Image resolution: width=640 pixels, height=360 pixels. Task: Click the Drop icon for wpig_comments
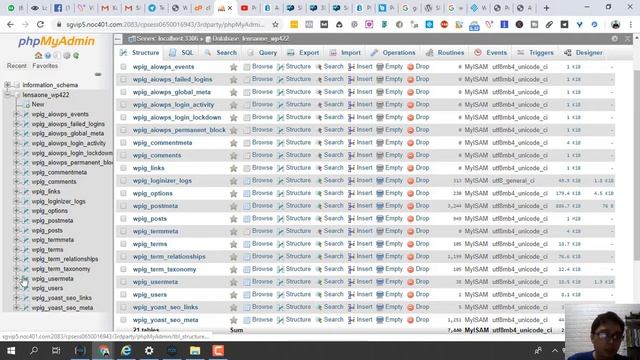[411, 156]
